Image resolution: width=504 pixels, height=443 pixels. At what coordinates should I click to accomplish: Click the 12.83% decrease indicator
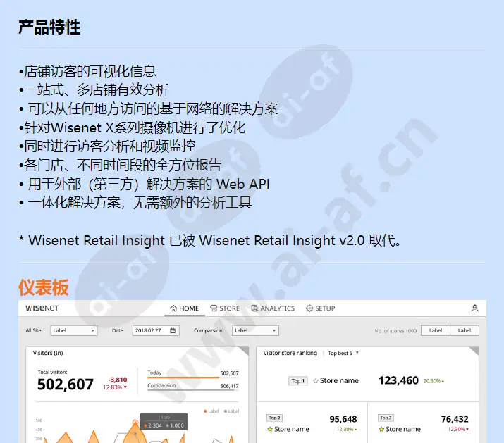(x=115, y=387)
